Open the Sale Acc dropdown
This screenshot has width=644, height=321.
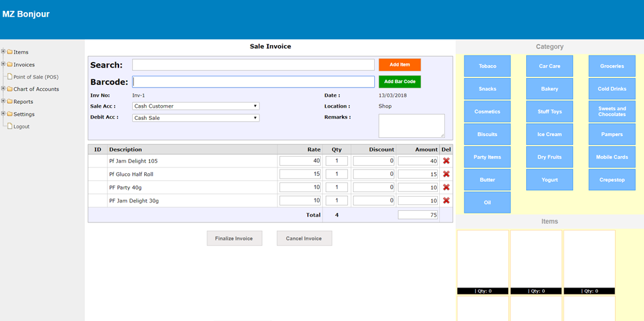click(x=196, y=106)
